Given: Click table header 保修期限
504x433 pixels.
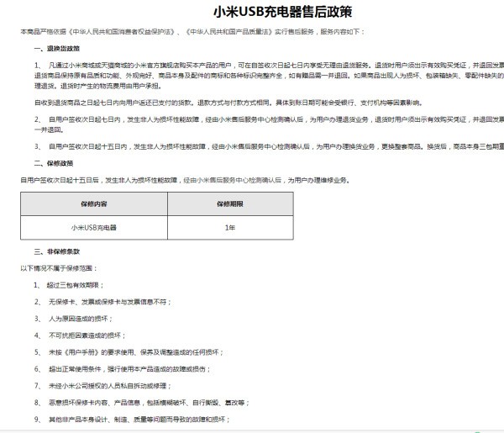Looking at the screenshot, I should [230, 204].
